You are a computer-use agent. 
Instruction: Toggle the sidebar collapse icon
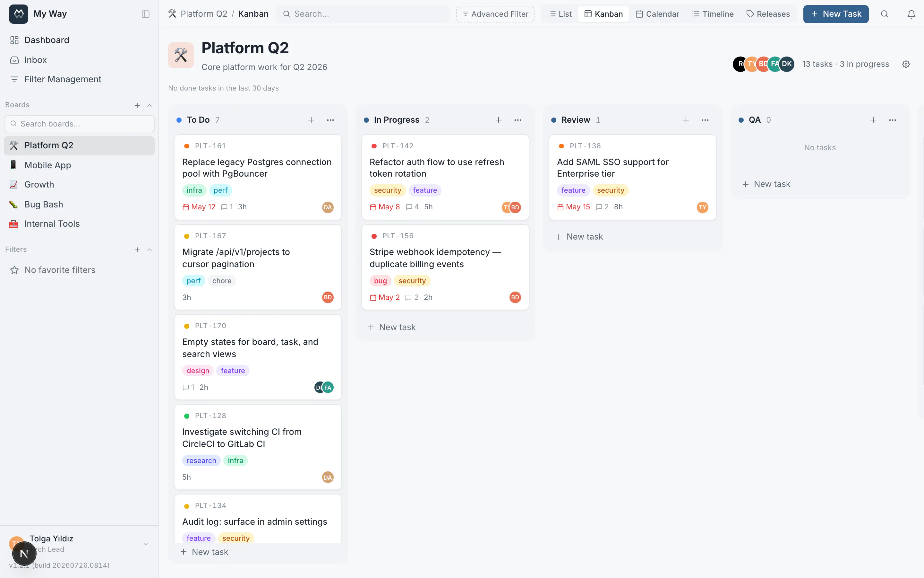pos(145,14)
